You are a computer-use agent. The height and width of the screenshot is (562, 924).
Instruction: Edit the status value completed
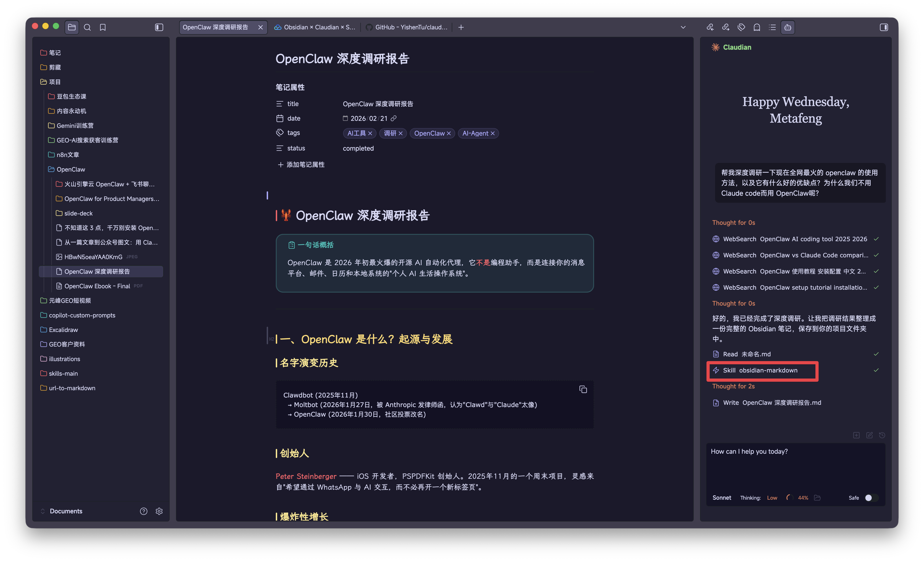(358, 148)
